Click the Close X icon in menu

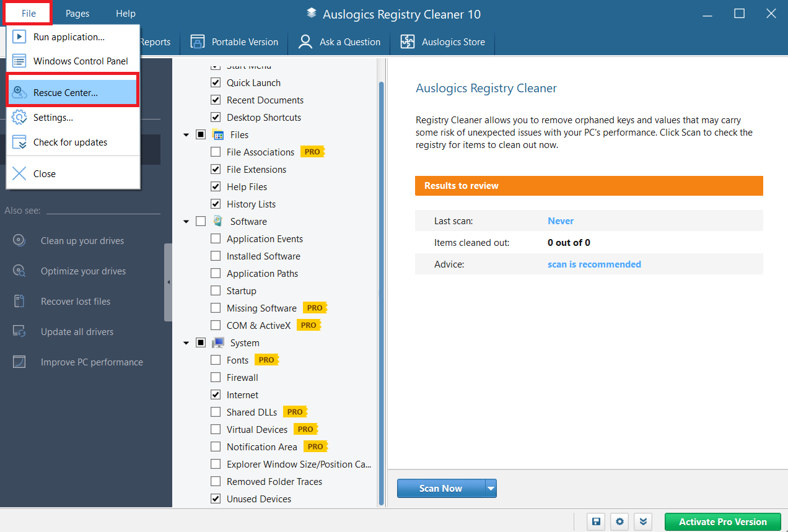(20, 174)
